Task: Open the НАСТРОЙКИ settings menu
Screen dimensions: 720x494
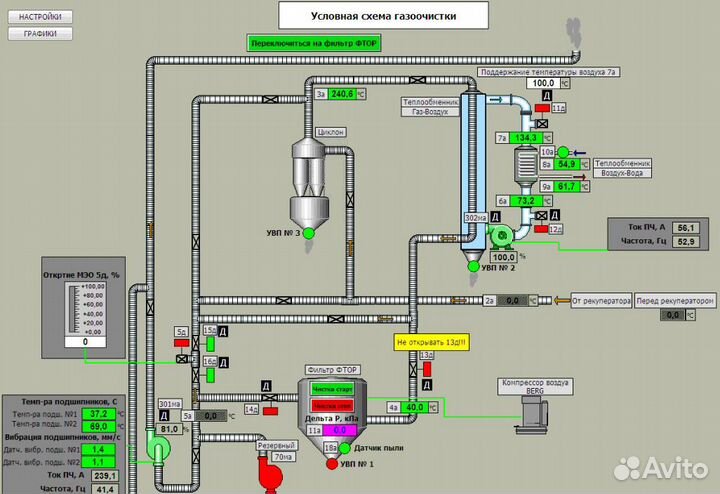Action: click(x=40, y=17)
